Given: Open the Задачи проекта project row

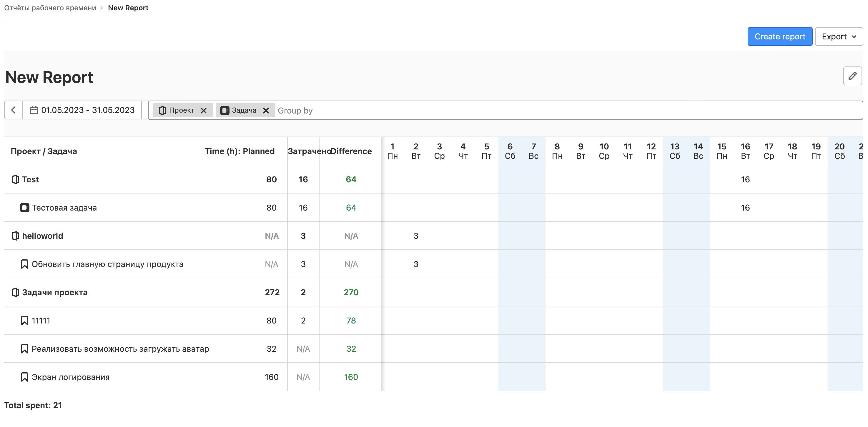Looking at the screenshot, I should point(55,293).
